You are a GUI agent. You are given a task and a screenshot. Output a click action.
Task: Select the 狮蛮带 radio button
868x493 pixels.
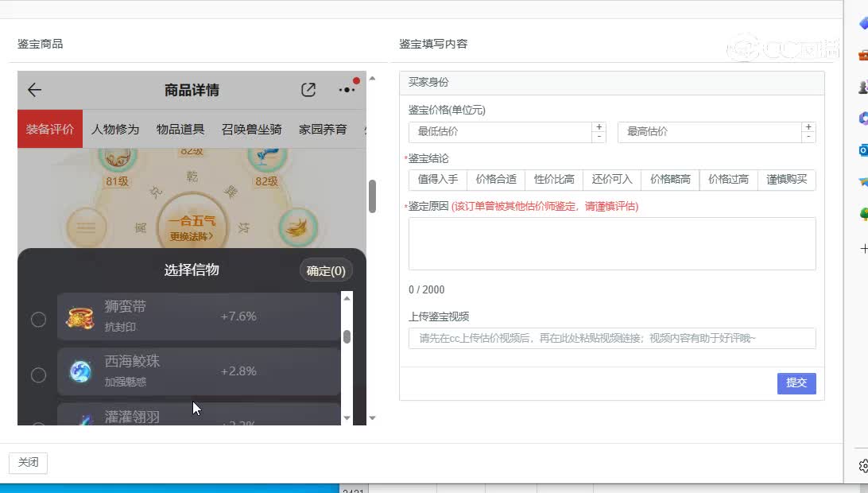(38, 320)
